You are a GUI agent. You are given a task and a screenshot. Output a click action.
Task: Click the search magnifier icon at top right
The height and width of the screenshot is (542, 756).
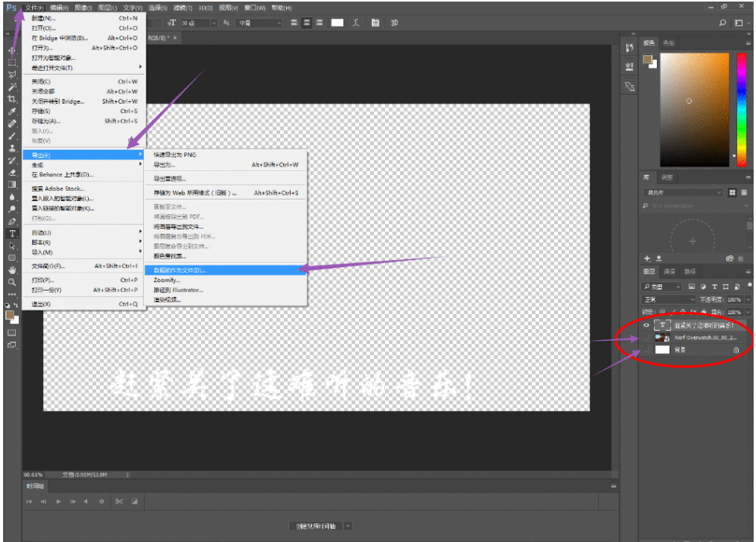point(723,23)
